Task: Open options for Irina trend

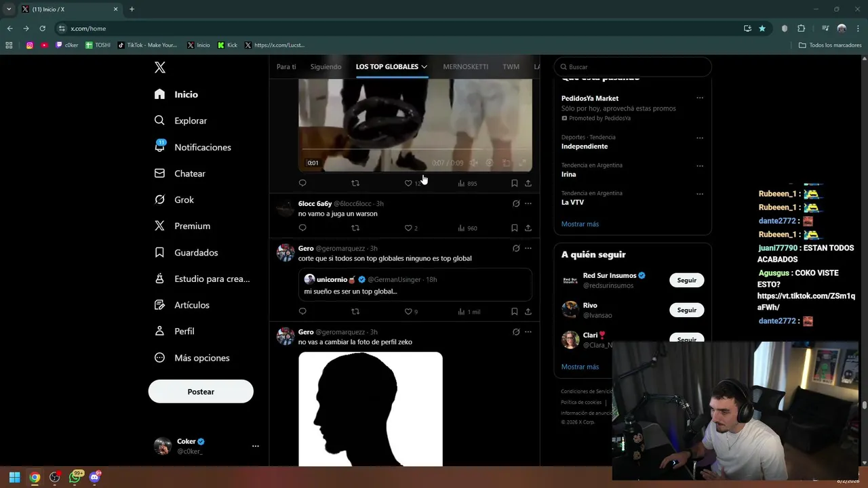Action: pos(700,165)
